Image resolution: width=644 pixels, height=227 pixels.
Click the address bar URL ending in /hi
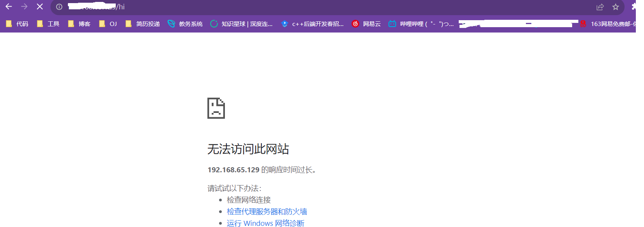[96, 7]
